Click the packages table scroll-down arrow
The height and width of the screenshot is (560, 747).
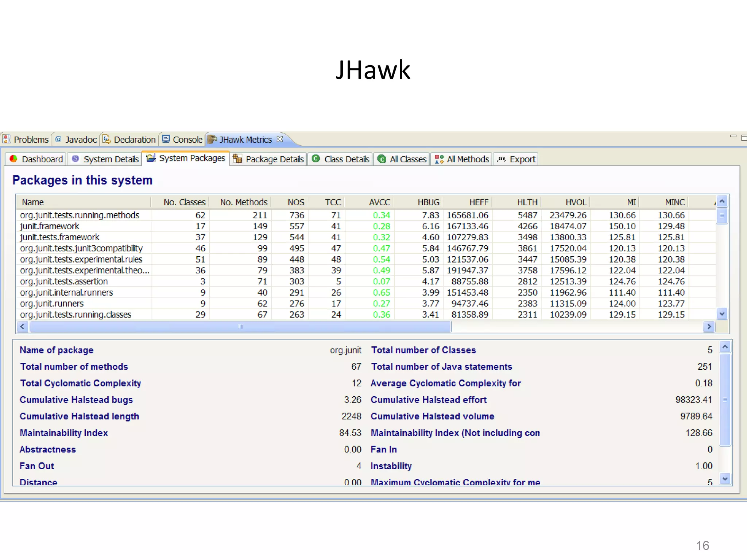(722, 314)
